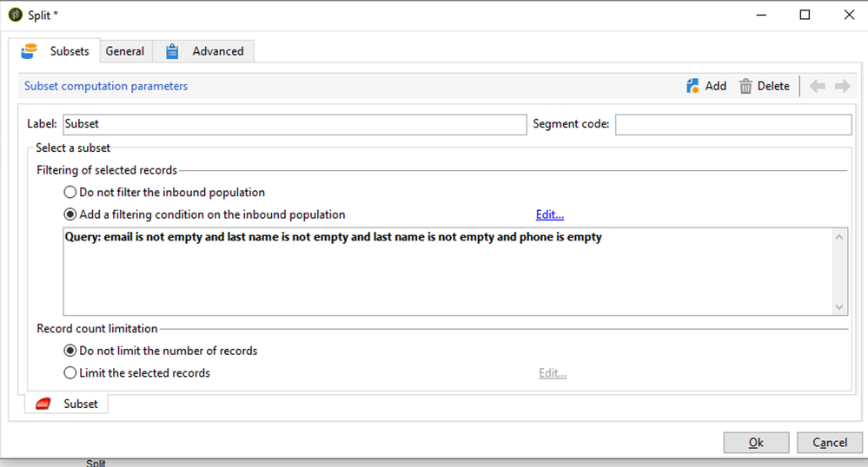Viewport: 868px width, 467px height.
Task: Click the left arrow move icon
Action: coord(817,86)
